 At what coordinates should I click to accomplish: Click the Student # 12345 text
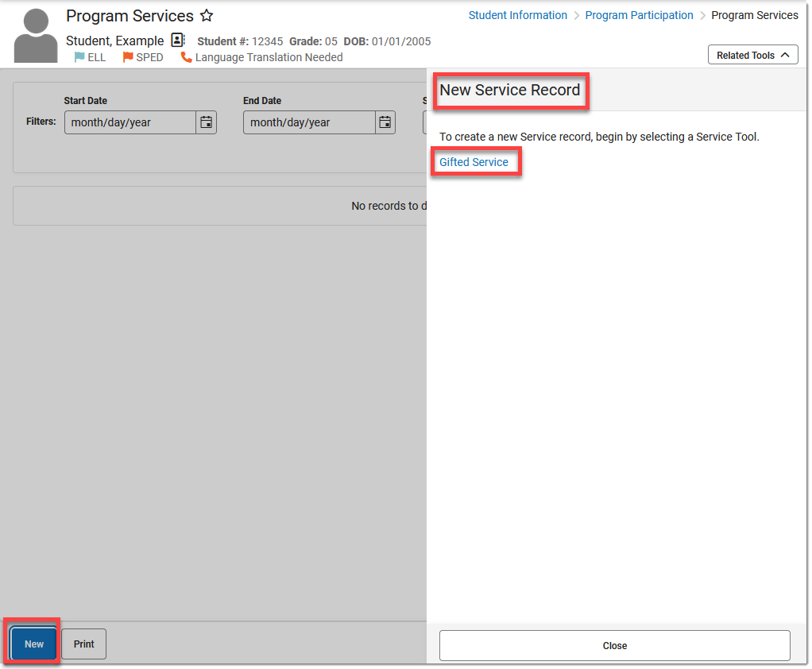pos(240,41)
